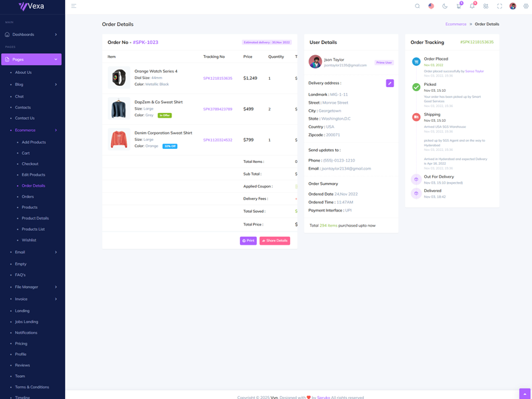Click the Orange Watch Series 4 thumbnail
The image size is (532, 399).
119,78
